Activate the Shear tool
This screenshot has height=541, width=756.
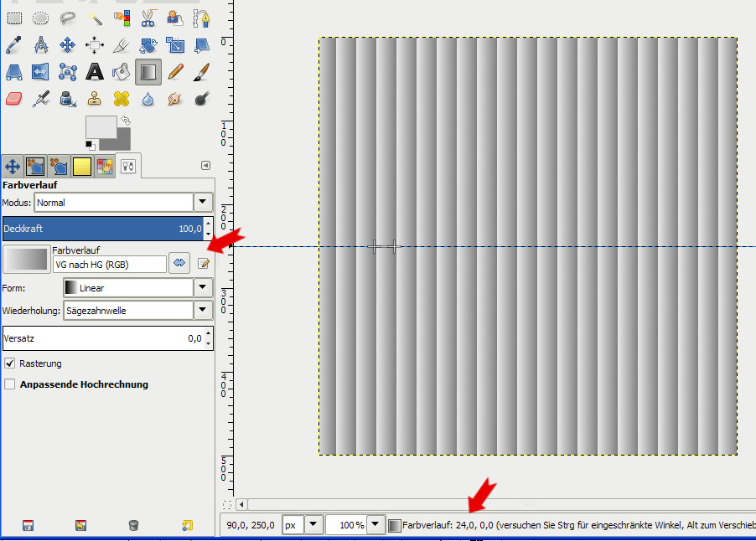[x=201, y=45]
